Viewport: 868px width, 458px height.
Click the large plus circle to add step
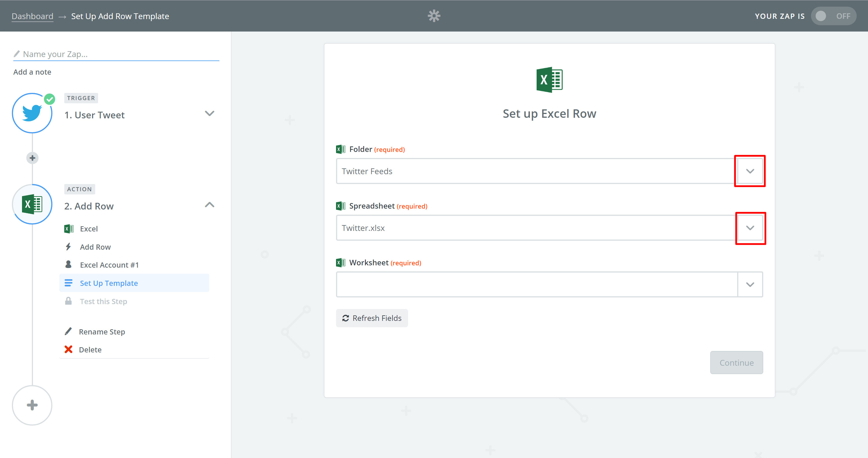[x=32, y=405]
